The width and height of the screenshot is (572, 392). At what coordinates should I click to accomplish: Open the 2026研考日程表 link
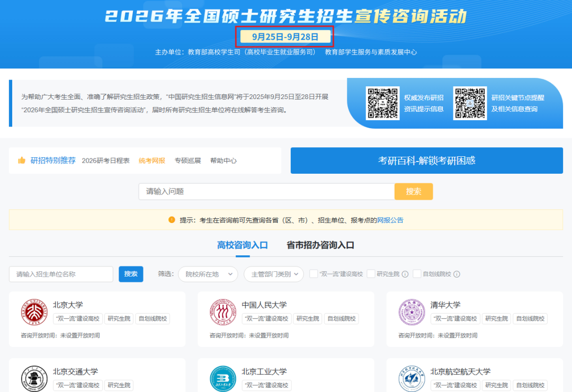click(106, 161)
